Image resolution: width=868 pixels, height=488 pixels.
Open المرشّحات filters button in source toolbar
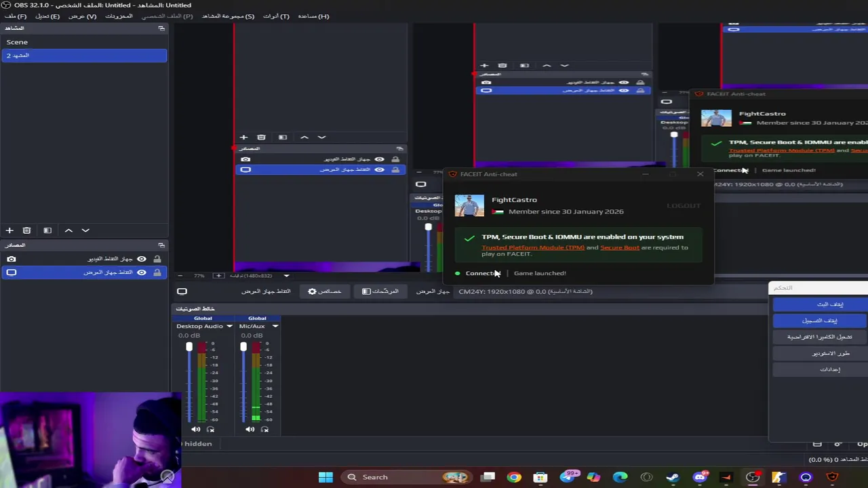380,291
